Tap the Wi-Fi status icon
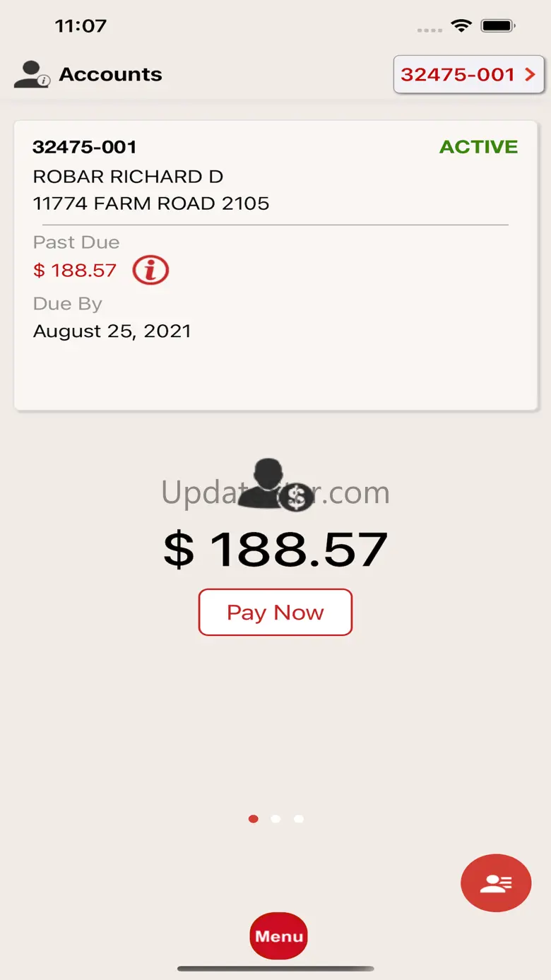This screenshot has height=980, width=551. tap(461, 27)
